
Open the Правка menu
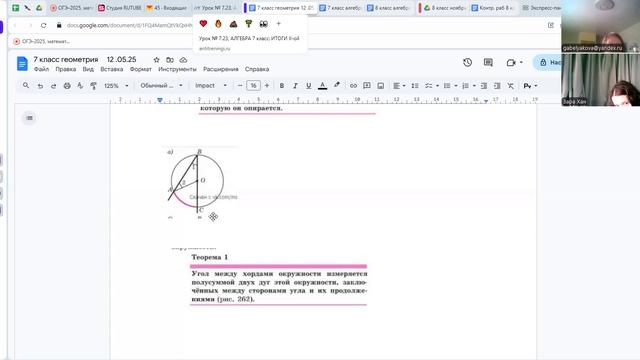[x=66, y=69]
